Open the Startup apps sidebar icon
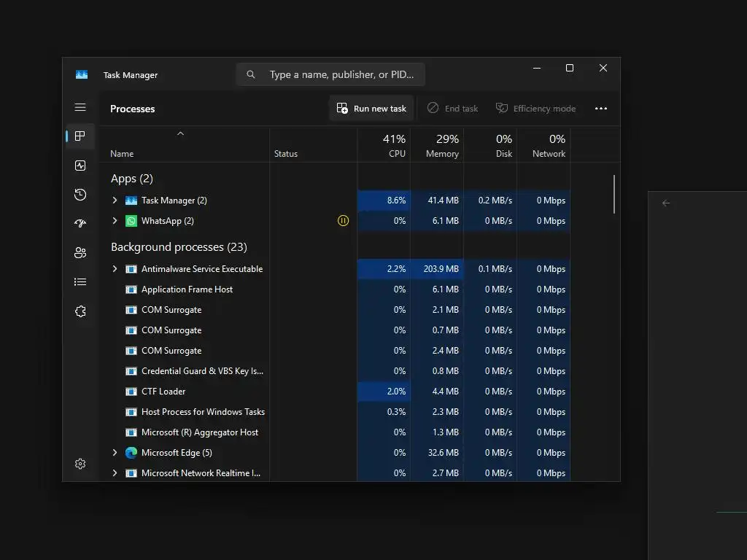The width and height of the screenshot is (747, 560). pos(80,223)
